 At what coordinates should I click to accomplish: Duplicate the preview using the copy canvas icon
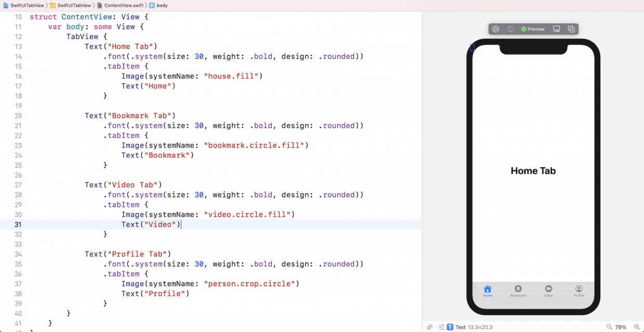tap(572, 29)
